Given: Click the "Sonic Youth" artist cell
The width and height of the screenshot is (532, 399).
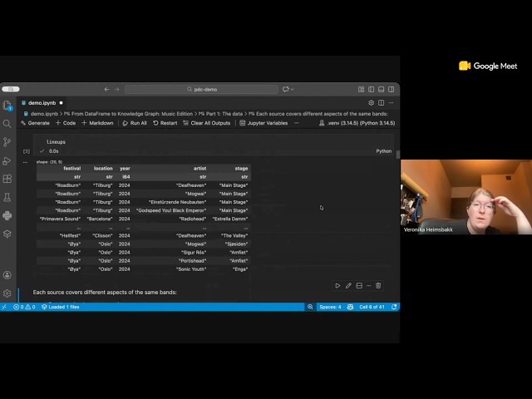Looking at the screenshot, I should click(191, 269).
